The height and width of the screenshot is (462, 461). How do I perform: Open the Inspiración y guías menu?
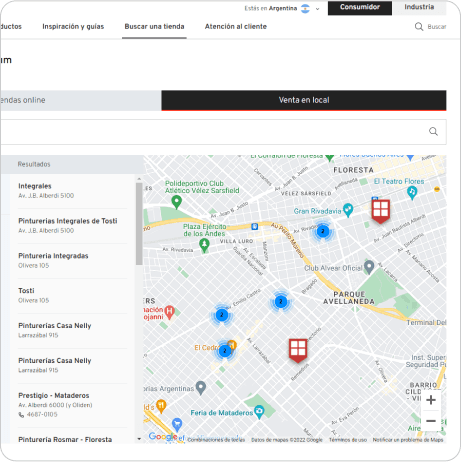[73, 26]
